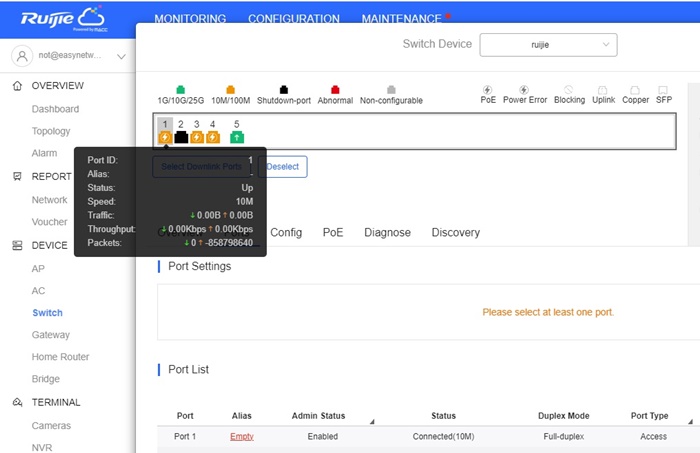
Task: Open the MAINTENANCE menu
Action: coord(401,19)
